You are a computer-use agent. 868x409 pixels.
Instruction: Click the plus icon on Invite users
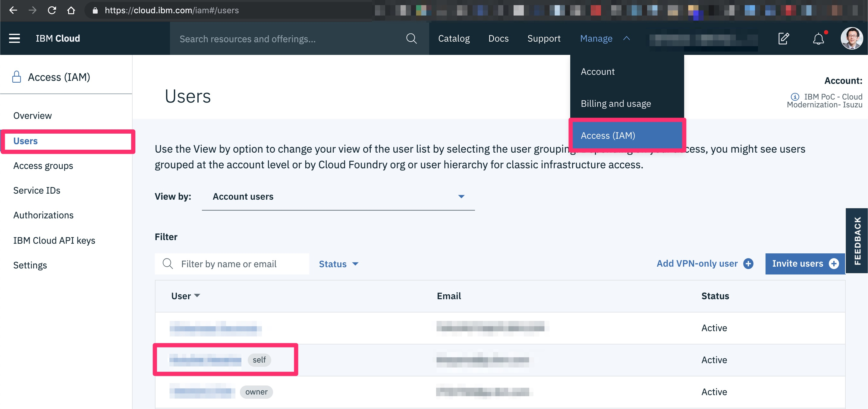834,264
